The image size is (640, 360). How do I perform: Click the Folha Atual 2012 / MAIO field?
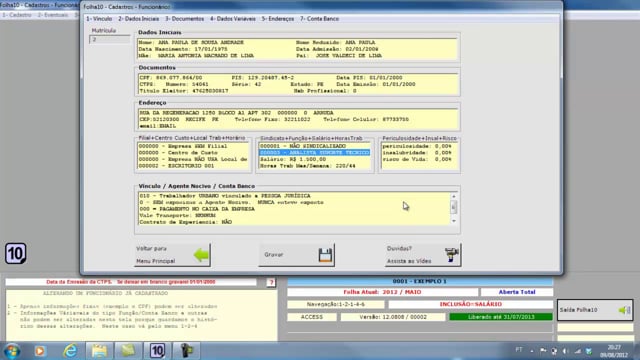[382, 292]
